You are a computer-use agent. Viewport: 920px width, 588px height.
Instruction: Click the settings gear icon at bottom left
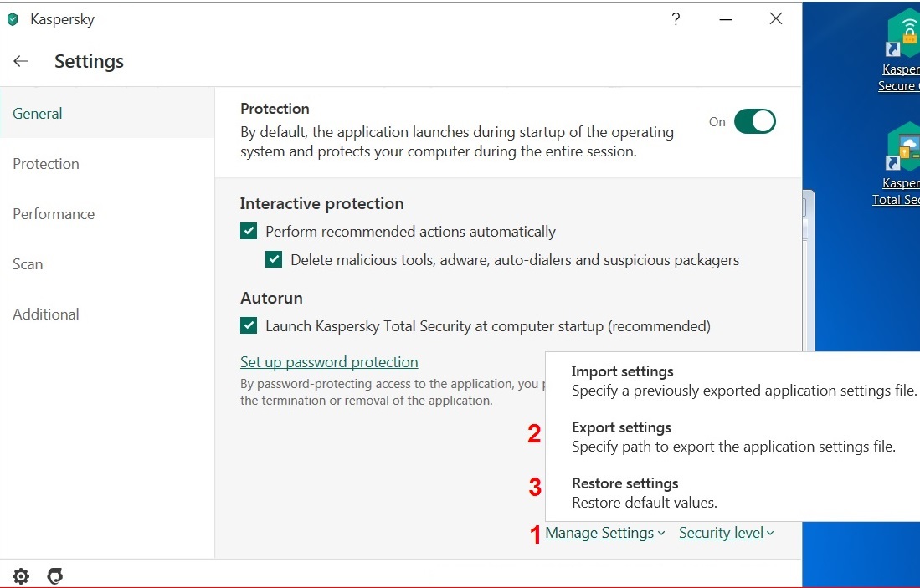tap(21, 575)
